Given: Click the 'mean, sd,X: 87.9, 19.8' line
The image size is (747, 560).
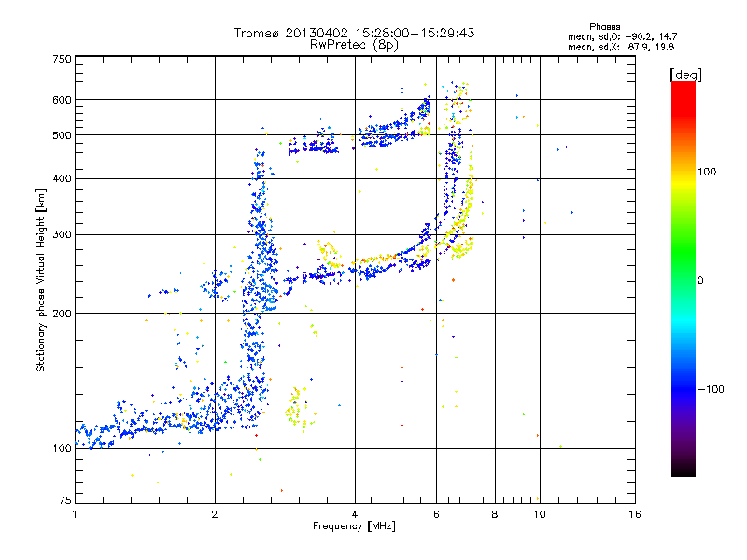Looking at the screenshot, I should coord(621,47).
